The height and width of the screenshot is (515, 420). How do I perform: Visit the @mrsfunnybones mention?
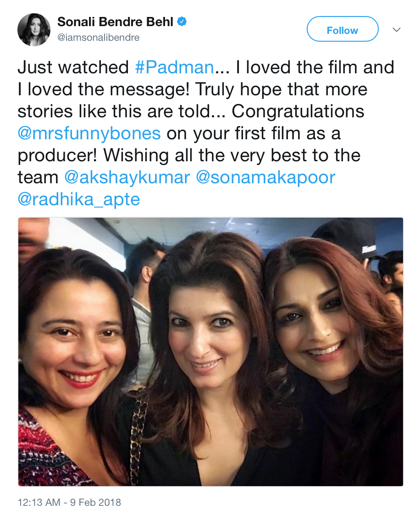(89, 133)
